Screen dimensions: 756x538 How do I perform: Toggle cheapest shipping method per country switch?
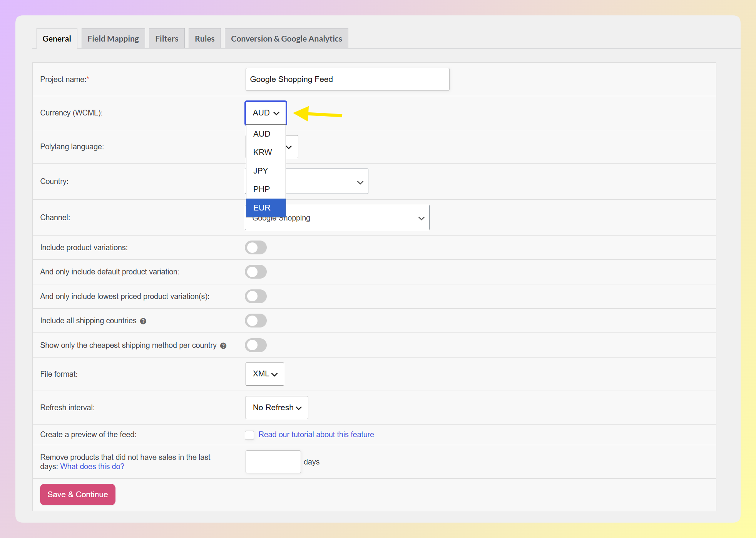256,345
